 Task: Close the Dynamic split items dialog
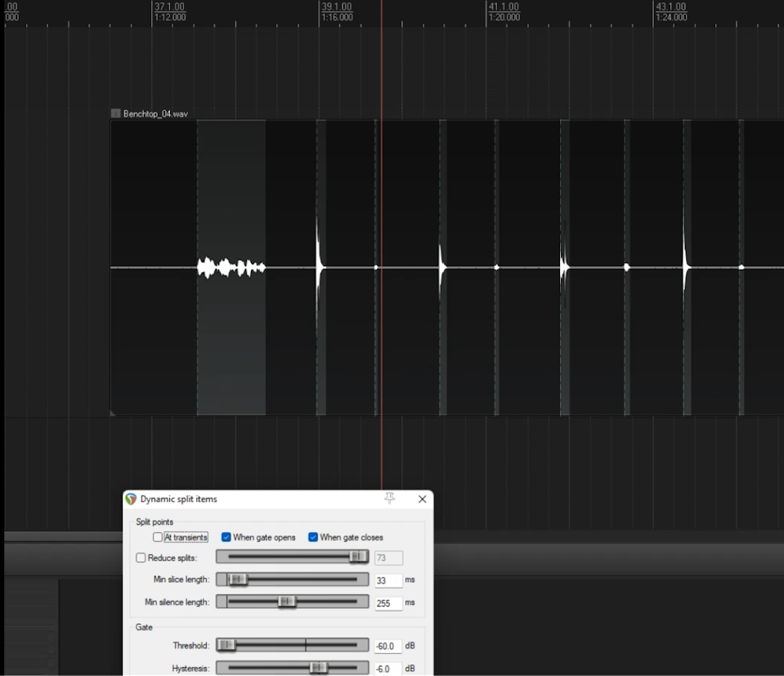(422, 499)
